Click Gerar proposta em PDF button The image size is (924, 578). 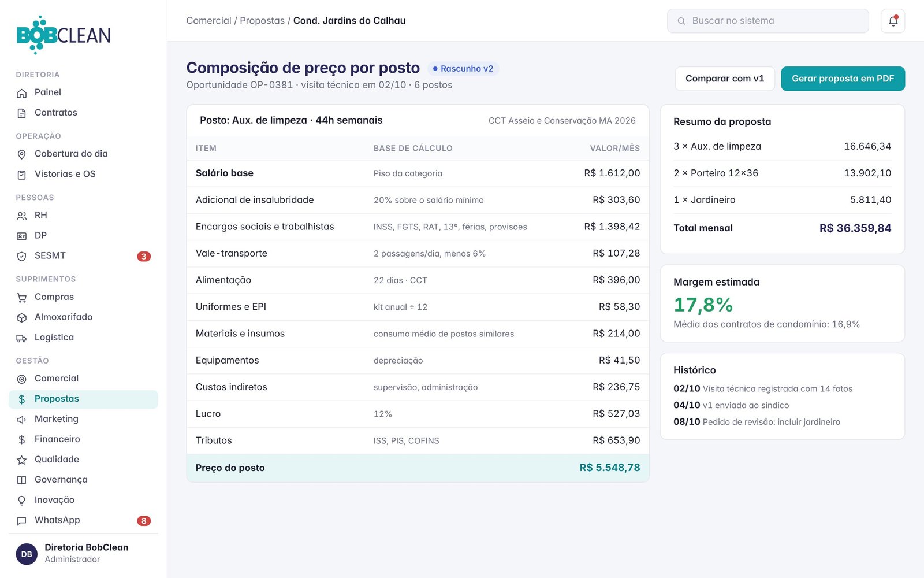pos(843,79)
